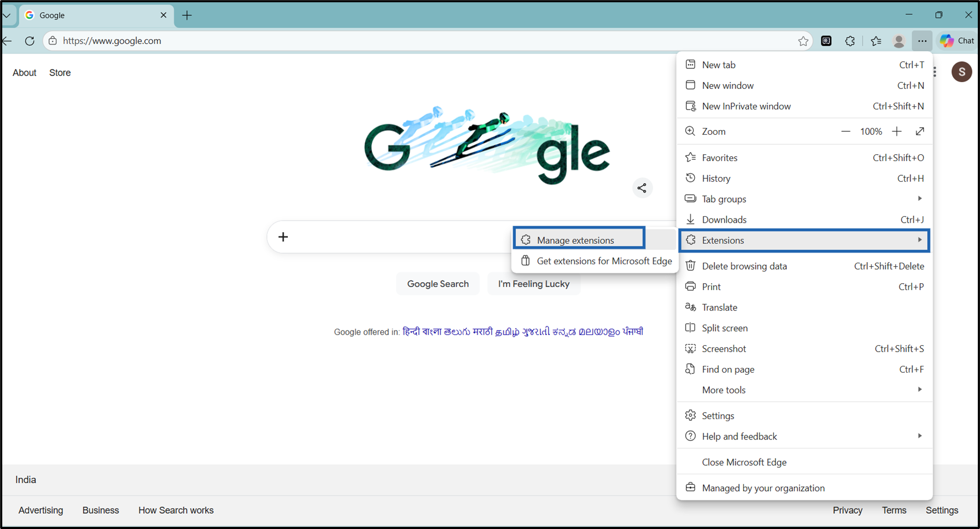Click the profile avatar icon in toolbar

click(899, 41)
